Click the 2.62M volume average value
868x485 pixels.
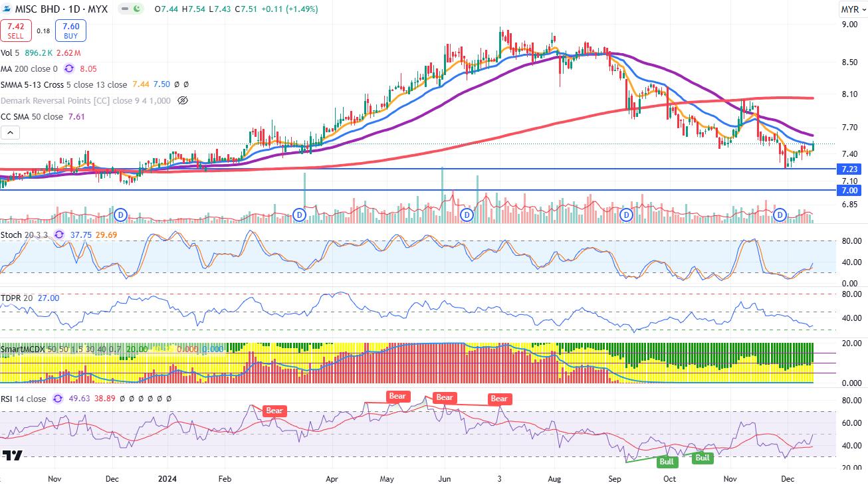click(68, 52)
